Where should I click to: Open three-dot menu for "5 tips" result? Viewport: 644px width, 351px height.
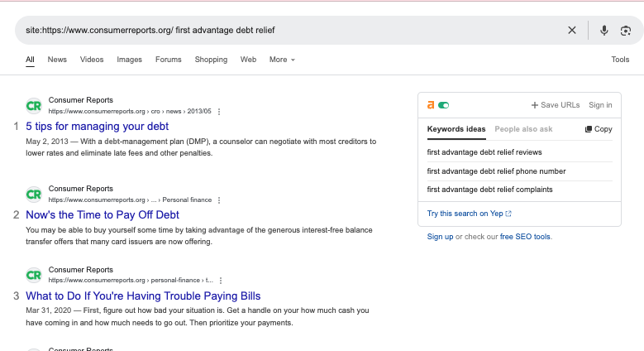(219, 112)
